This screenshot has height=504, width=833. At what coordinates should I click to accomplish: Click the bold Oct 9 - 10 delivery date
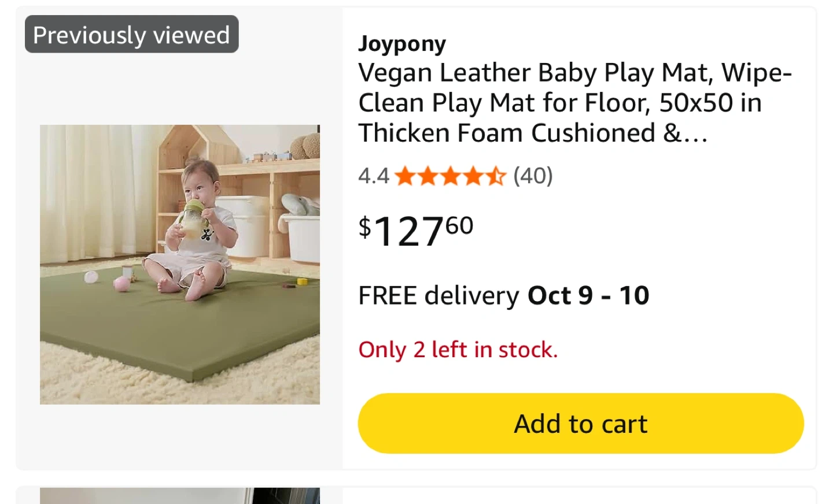588,295
